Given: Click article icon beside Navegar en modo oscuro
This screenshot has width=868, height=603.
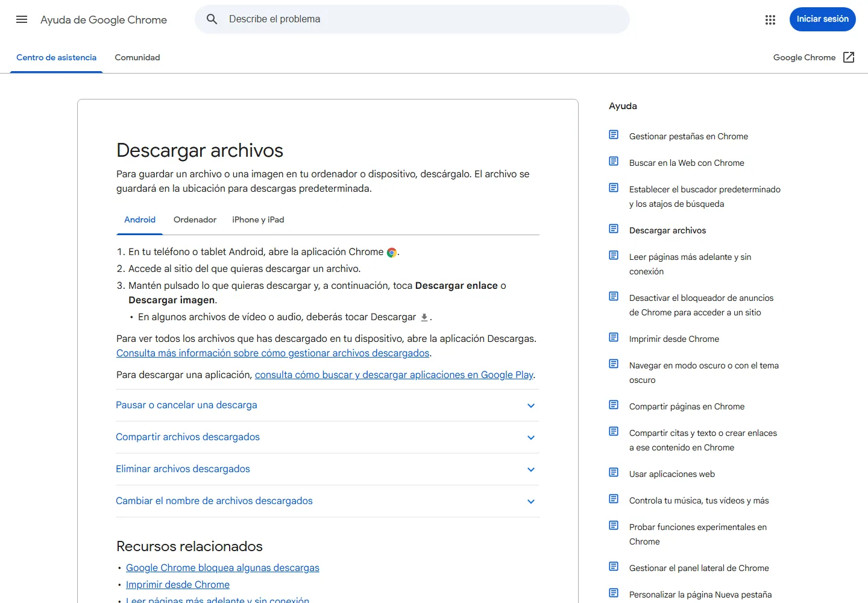Looking at the screenshot, I should [x=614, y=364].
